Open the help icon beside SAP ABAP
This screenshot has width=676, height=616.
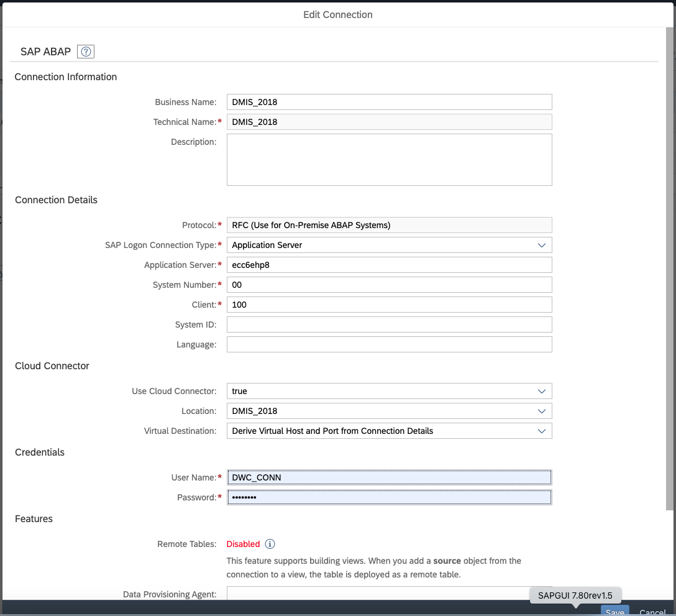point(86,52)
